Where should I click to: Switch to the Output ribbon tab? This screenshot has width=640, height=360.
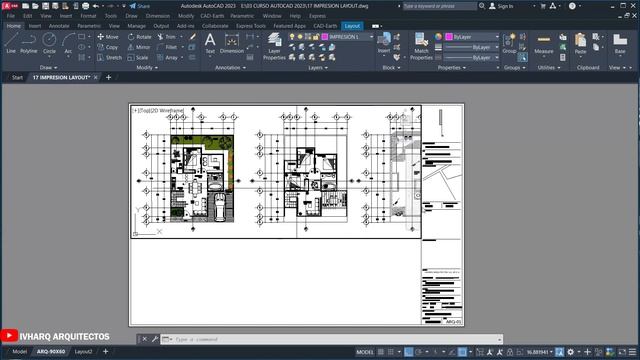click(161, 26)
